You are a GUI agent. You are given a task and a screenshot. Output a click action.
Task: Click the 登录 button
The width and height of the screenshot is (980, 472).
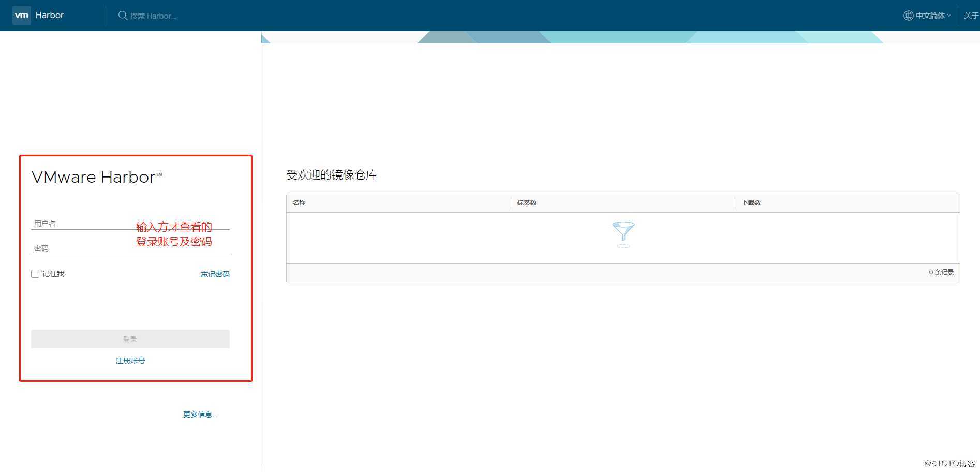(130, 339)
